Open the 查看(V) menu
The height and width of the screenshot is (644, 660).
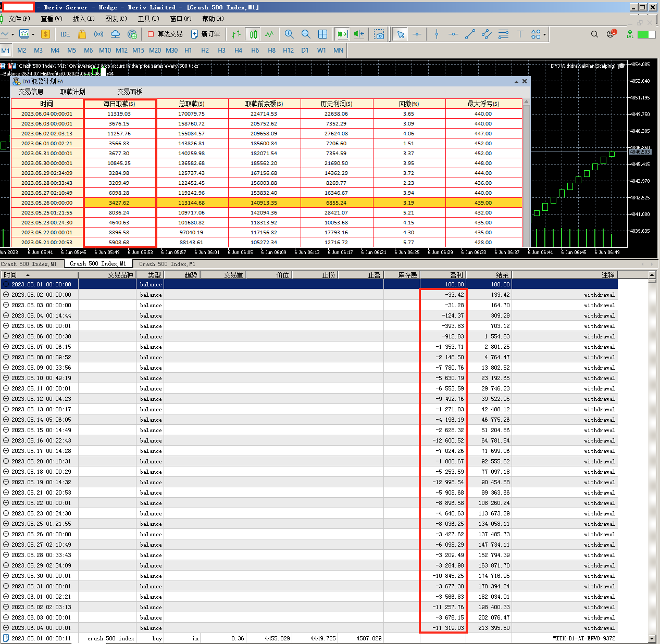click(52, 19)
